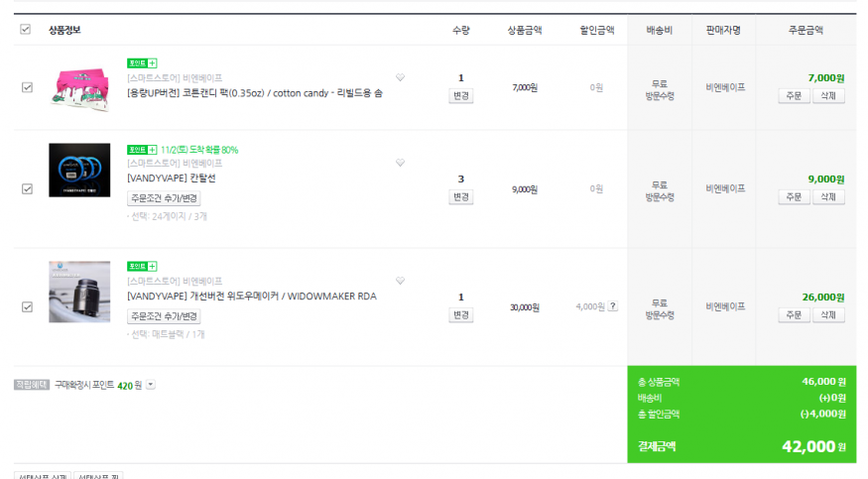
Task: Uncheck the WIDOWMAKER RDA item checkbox
Action: 27,306
